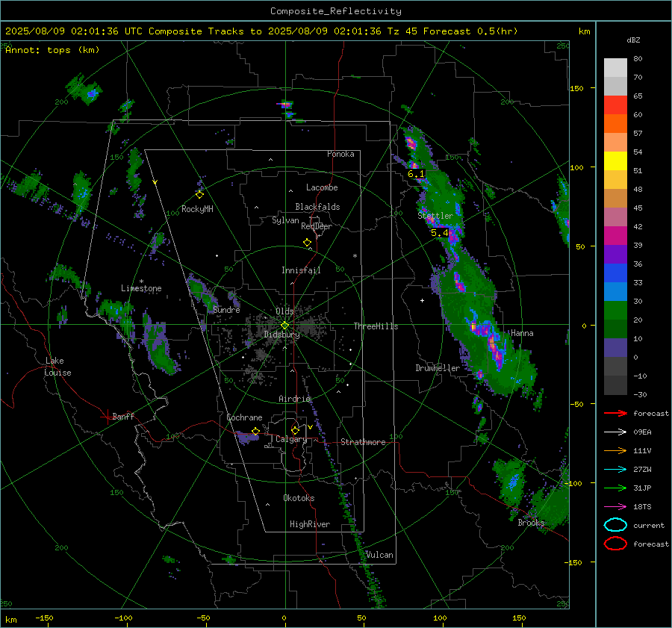Image resolution: width=672 pixels, height=628 pixels.
Task: Click the Stettler city label
Action: 435,216
